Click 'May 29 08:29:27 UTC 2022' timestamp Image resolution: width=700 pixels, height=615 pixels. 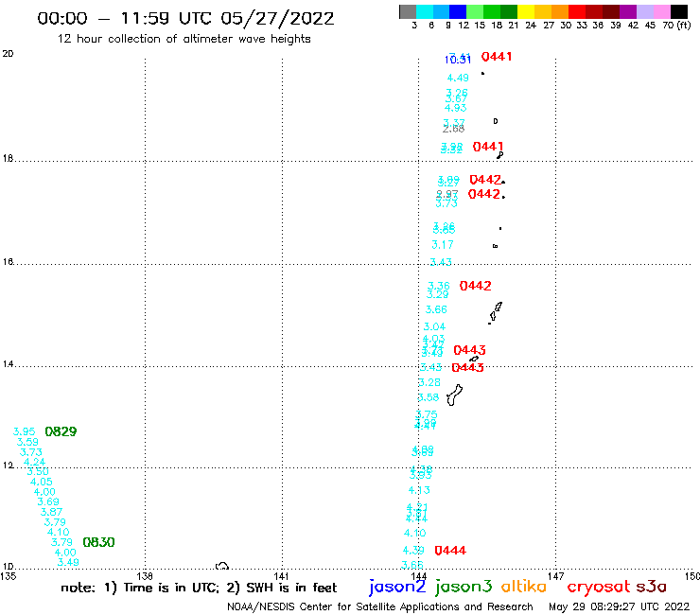[x=619, y=607]
